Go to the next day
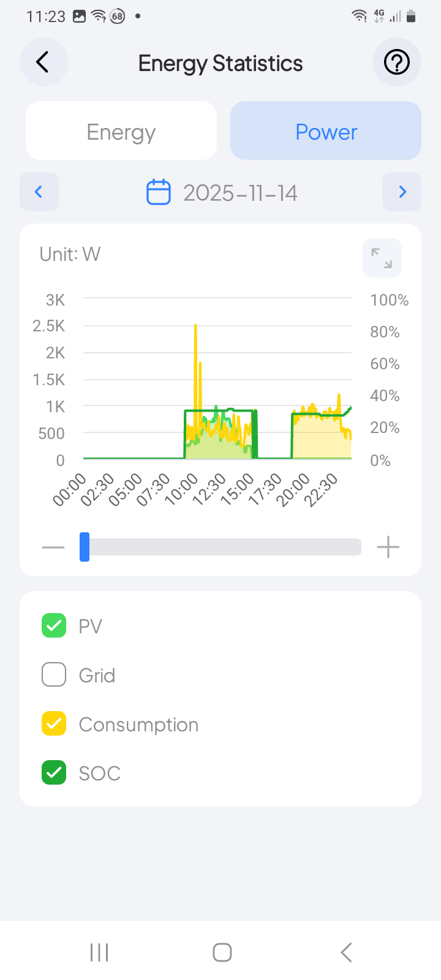Image resolution: width=441 pixels, height=980 pixels. point(402,192)
